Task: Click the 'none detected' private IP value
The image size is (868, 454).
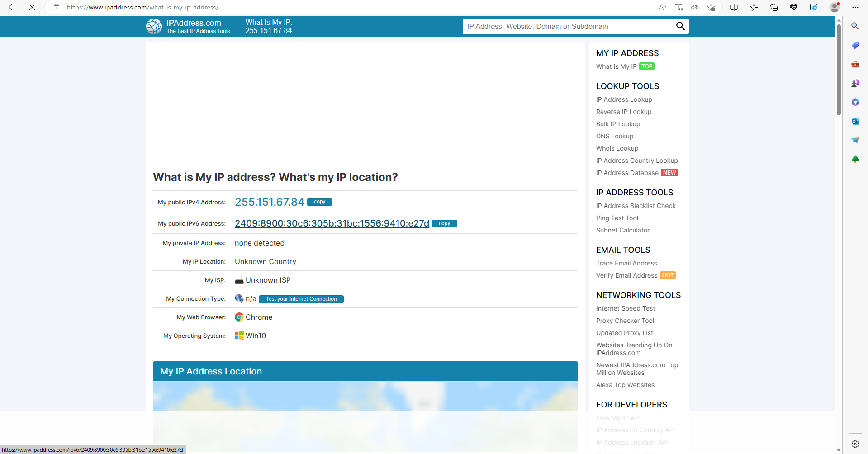Action: [x=260, y=243]
